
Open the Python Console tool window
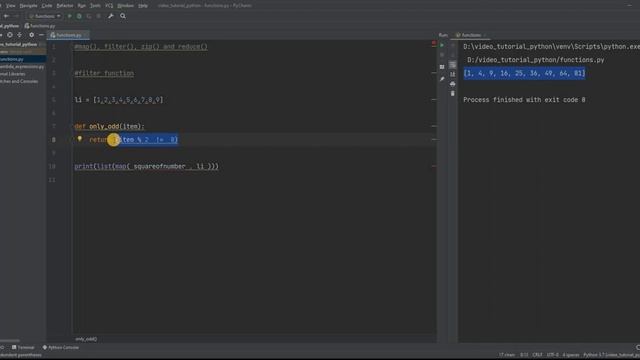61,347
